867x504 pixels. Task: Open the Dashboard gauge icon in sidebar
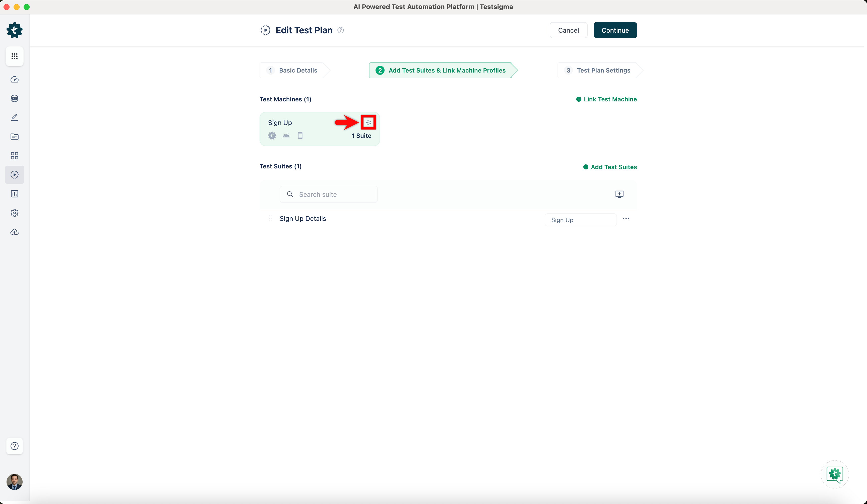(15, 80)
